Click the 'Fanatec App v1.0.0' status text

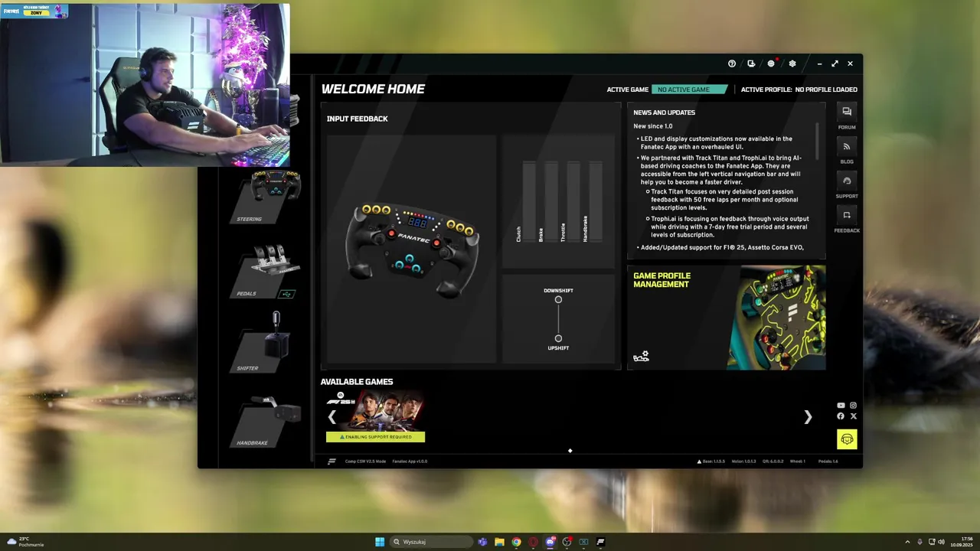click(410, 461)
